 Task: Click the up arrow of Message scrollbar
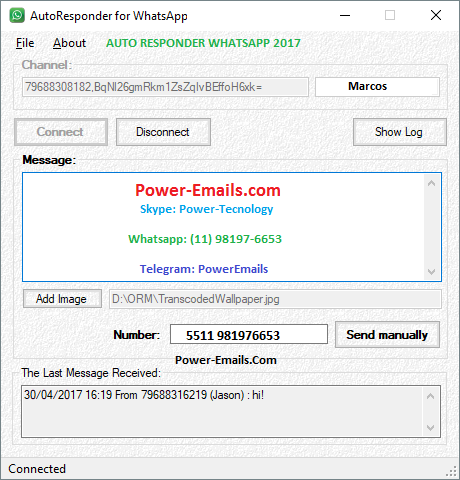click(x=431, y=183)
